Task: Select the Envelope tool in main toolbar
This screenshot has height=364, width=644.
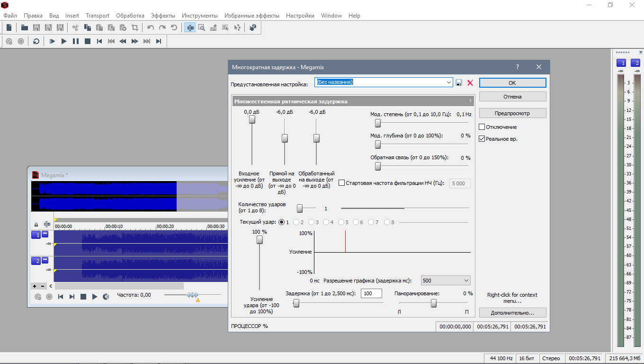Action: [237, 28]
